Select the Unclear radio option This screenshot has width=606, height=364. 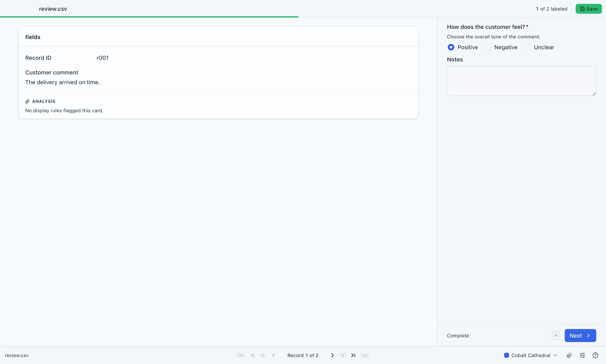tap(527, 47)
